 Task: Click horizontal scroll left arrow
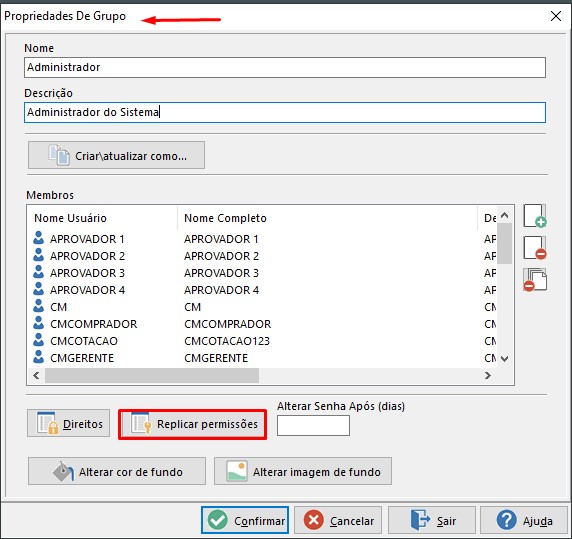point(36,375)
